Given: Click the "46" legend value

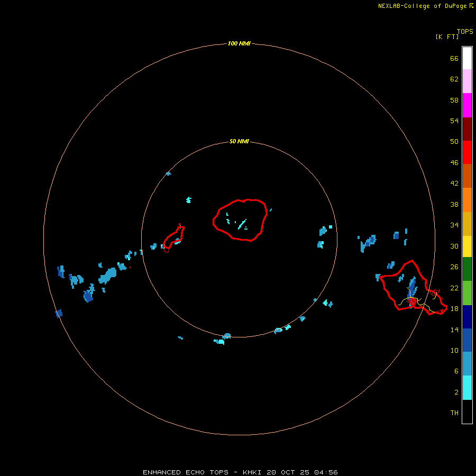Looking at the screenshot, I should 454,163.
